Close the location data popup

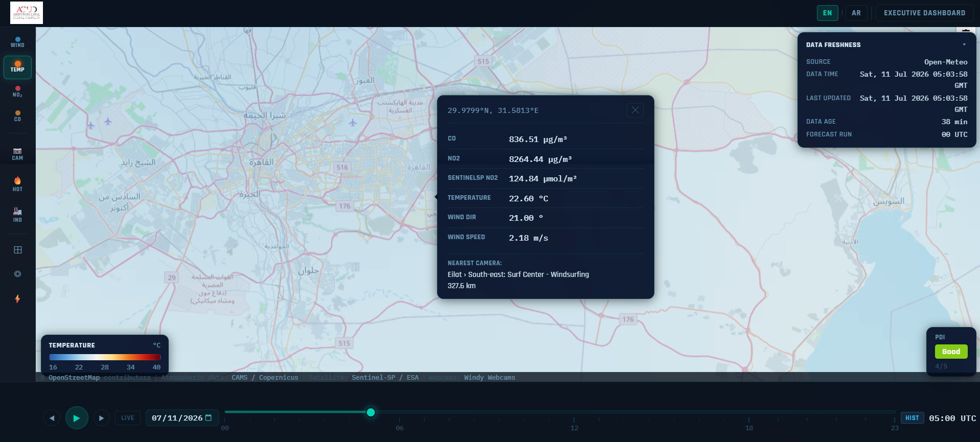(635, 110)
